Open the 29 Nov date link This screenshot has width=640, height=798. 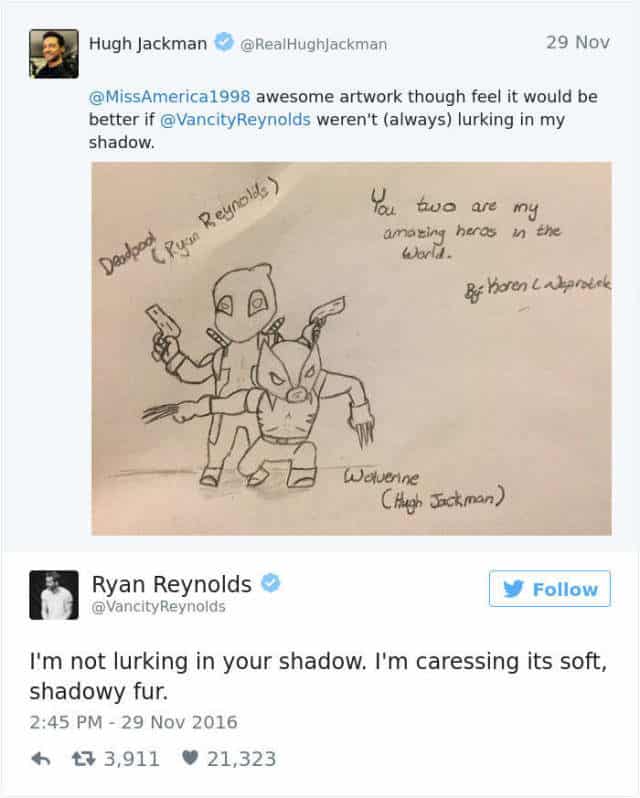click(578, 42)
